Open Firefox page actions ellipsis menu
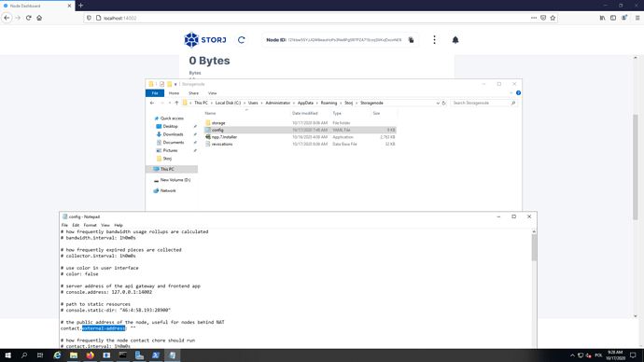 point(534,18)
